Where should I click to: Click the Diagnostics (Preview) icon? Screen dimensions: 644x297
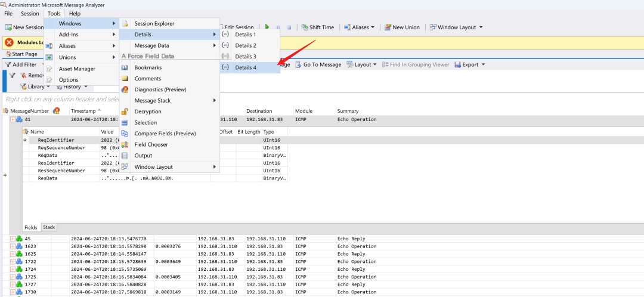click(125, 89)
